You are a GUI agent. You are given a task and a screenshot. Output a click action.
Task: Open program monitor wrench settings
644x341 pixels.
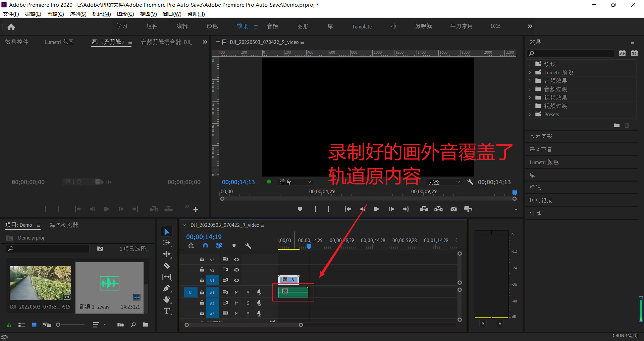click(x=470, y=182)
